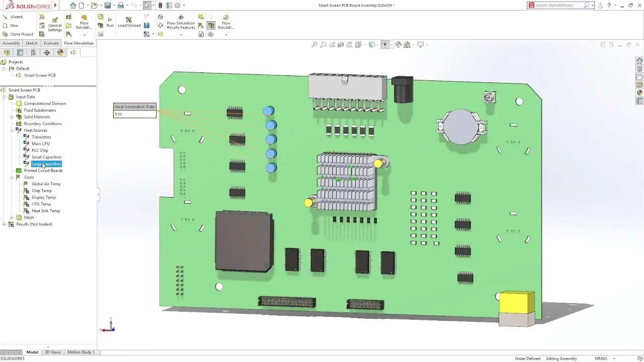The image size is (644, 362).
Task: Run the flow simulation
Action: (x=110, y=22)
